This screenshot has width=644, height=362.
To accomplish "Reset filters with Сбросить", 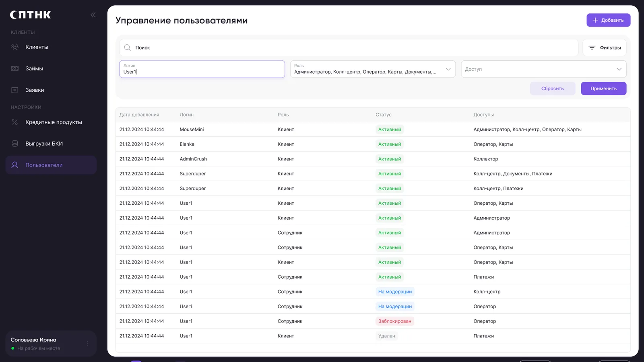I will click(552, 88).
